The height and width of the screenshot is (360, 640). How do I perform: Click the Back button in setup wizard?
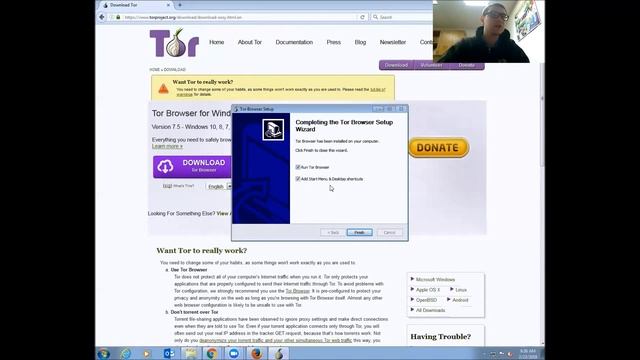tap(333, 233)
